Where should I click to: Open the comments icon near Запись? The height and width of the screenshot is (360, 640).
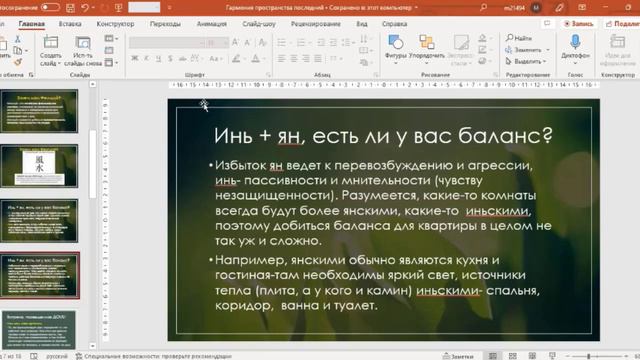tap(547, 24)
